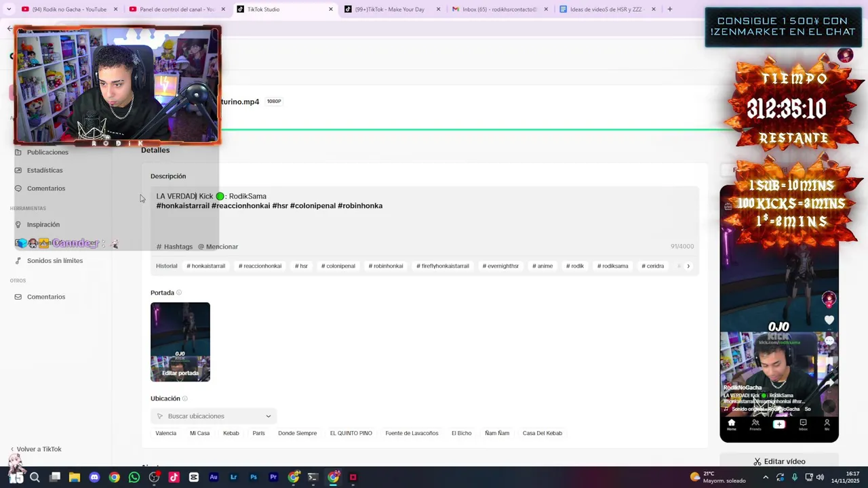The height and width of the screenshot is (488, 868).
Task: Select the Kebab location chip
Action: click(231, 433)
